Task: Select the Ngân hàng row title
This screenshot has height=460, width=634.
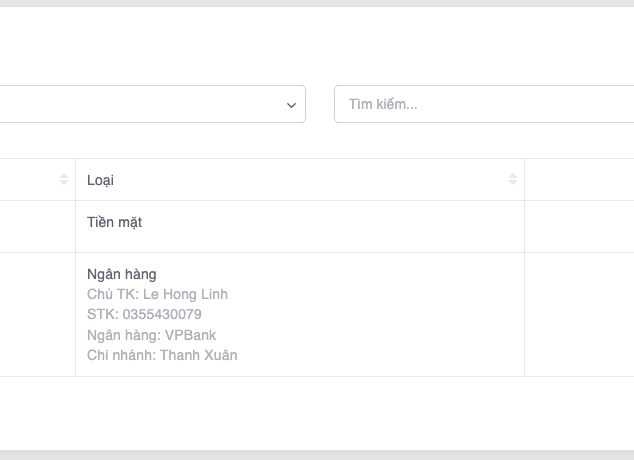Action: pos(122,274)
